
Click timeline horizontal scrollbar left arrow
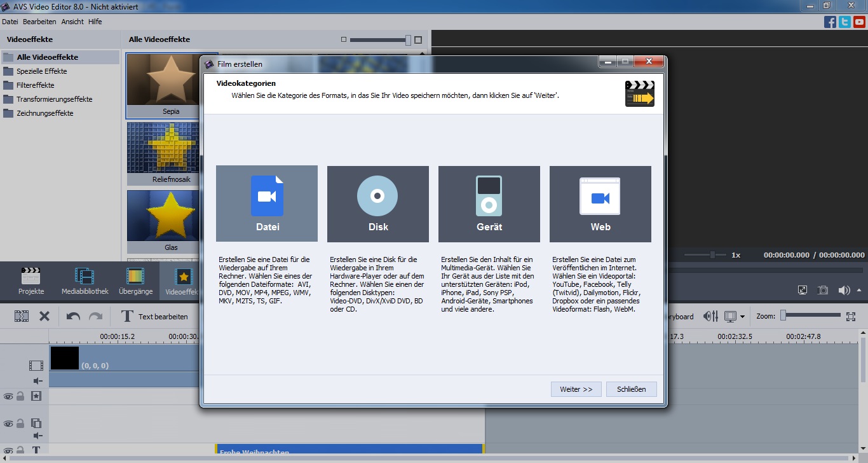pyautogui.click(x=4, y=458)
